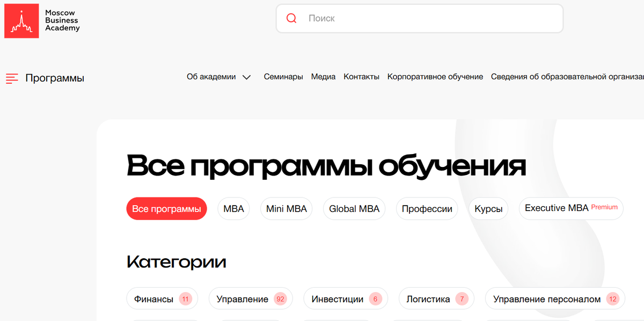The image size is (644, 321).
Task: Show the Курсы programs
Action: [488, 209]
